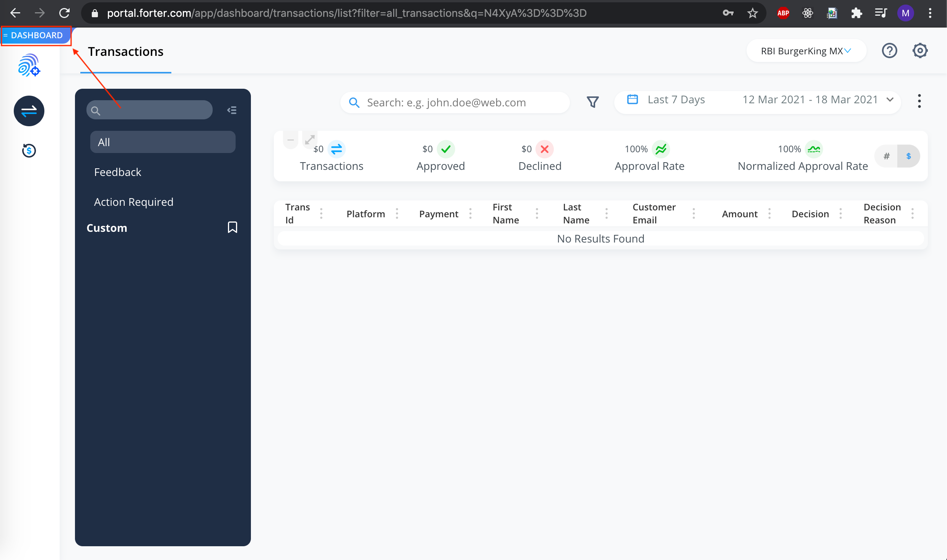Click the Custom bookmark icon
The width and height of the screenshot is (947, 560).
pos(232,228)
